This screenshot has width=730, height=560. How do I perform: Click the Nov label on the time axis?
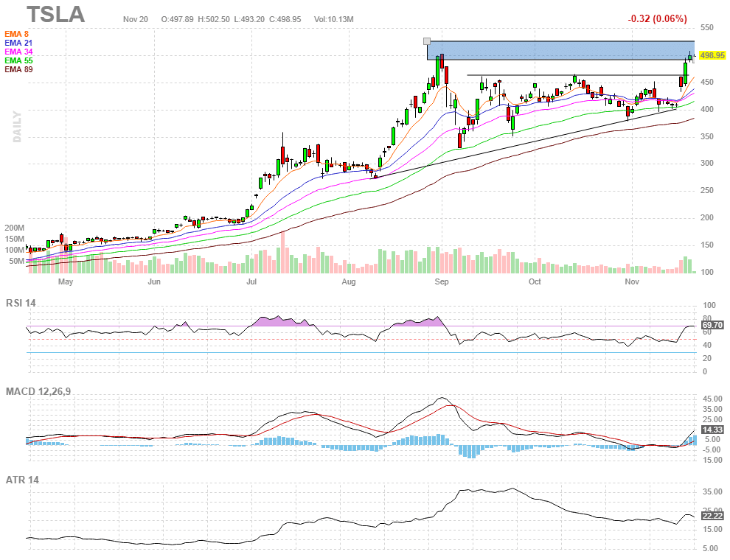632,281
